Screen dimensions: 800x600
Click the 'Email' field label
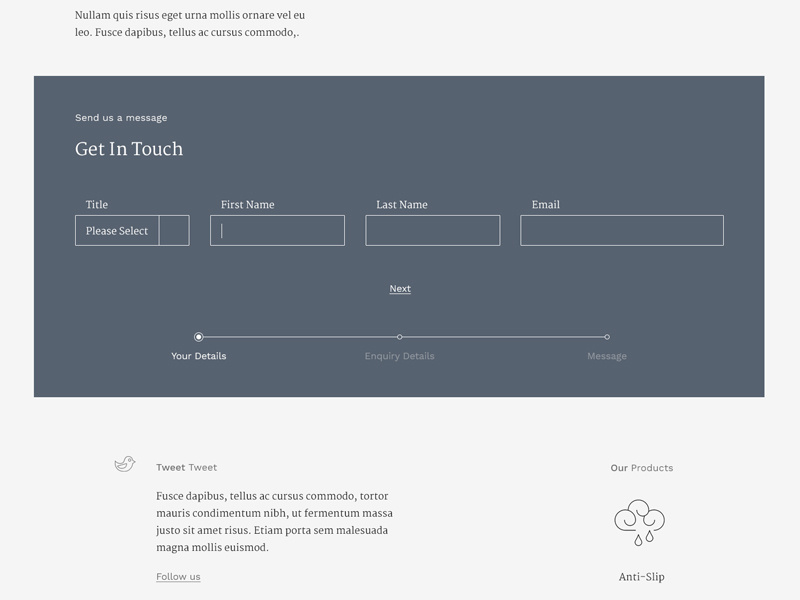pos(546,205)
